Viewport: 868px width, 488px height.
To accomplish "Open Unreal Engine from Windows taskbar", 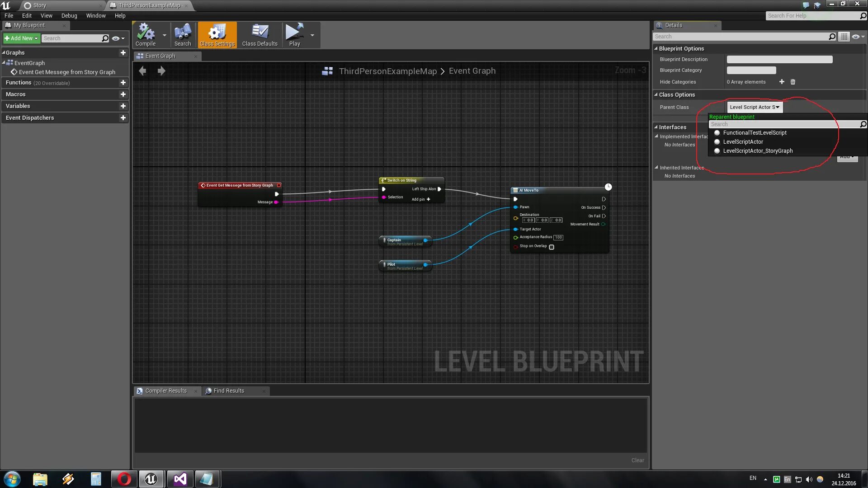I will (151, 479).
